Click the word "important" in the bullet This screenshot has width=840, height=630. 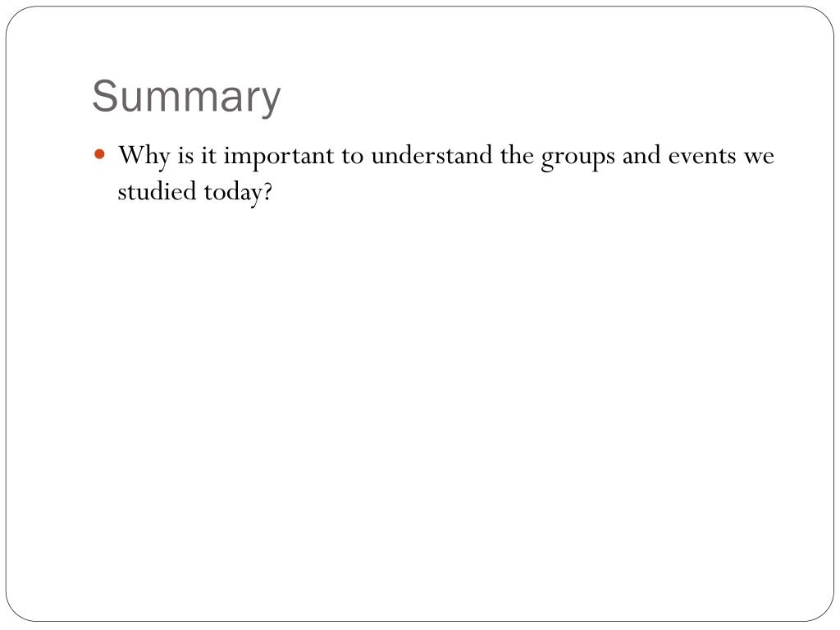point(279,157)
